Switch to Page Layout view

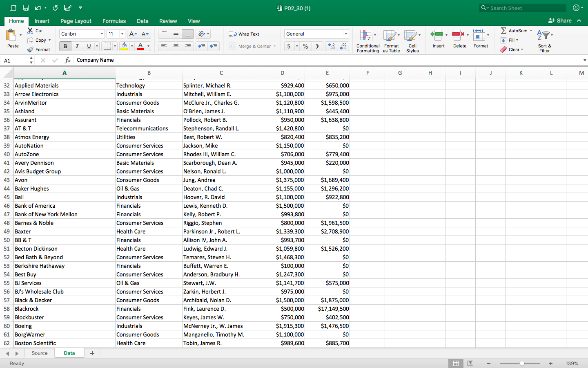(x=470, y=364)
